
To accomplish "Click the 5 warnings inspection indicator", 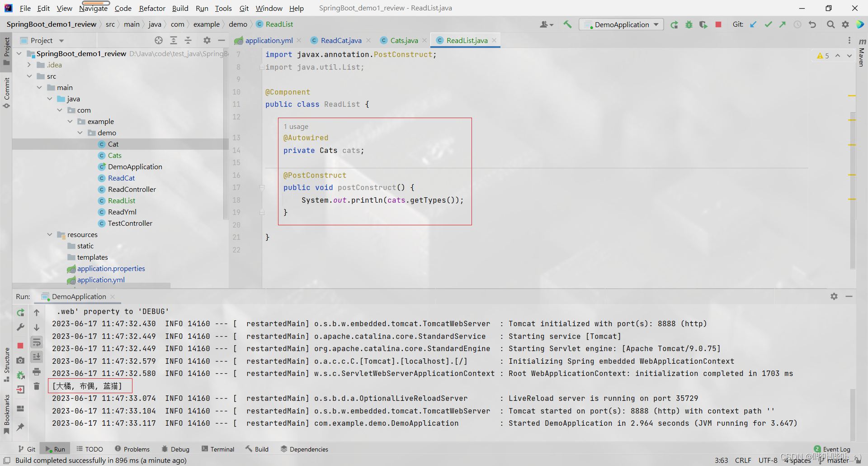I will click(823, 56).
